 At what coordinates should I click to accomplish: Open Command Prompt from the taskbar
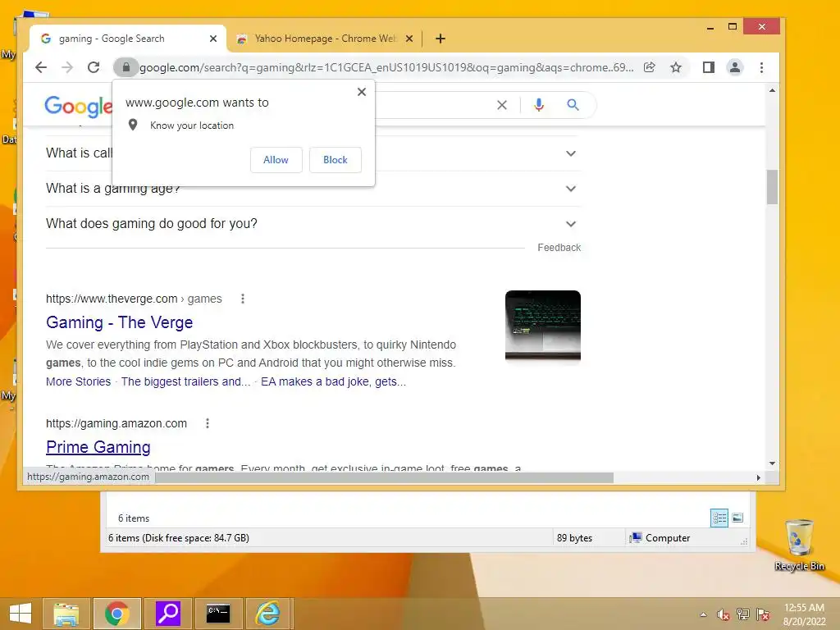tap(218, 614)
